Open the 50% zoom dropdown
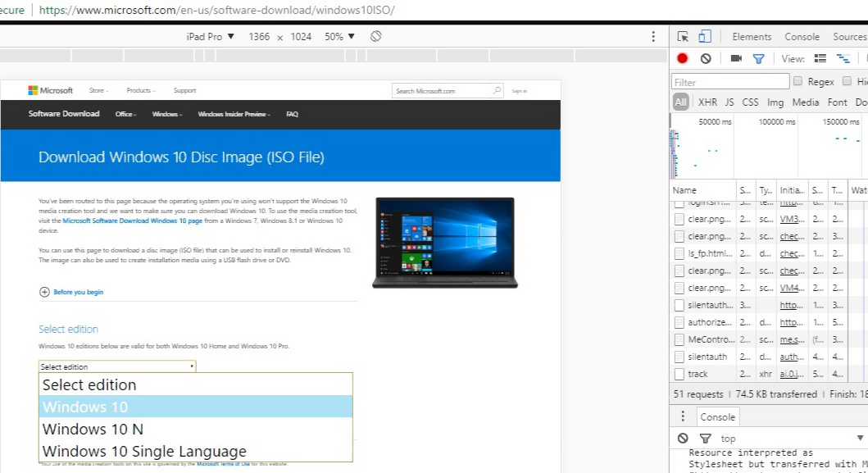 click(339, 37)
